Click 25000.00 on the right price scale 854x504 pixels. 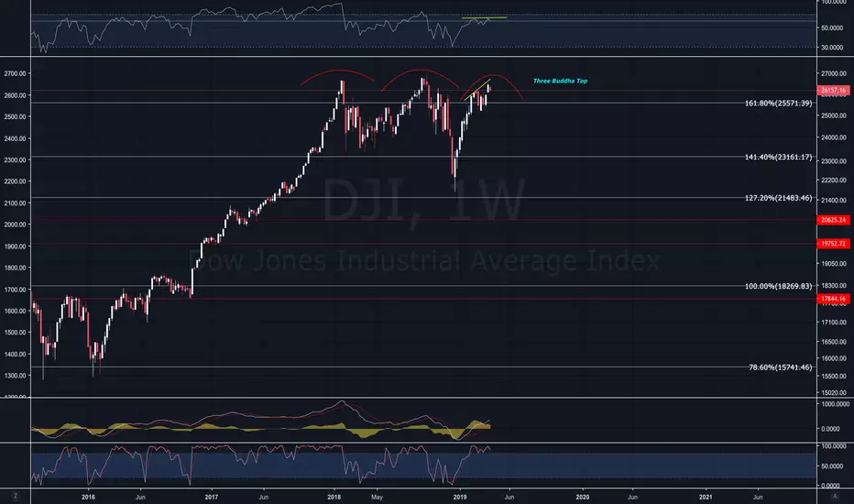click(x=833, y=115)
